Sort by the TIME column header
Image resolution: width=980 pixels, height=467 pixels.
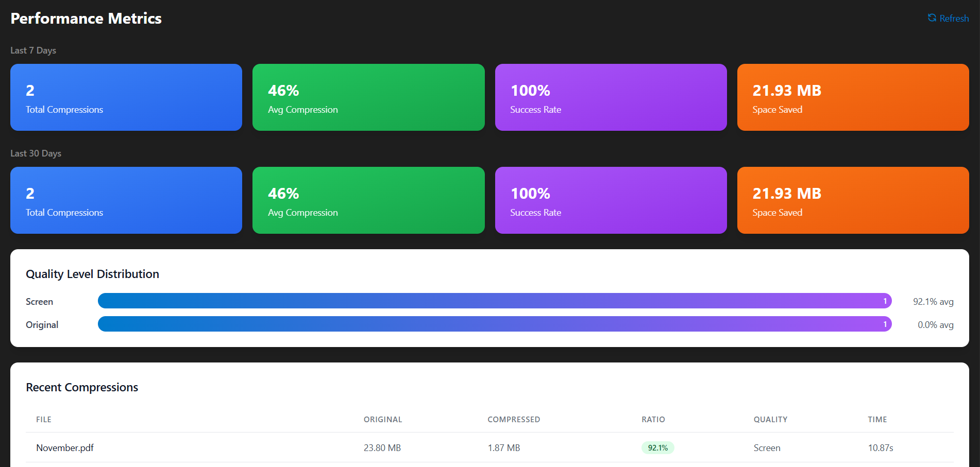pyautogui.click(x=877, y=420)
